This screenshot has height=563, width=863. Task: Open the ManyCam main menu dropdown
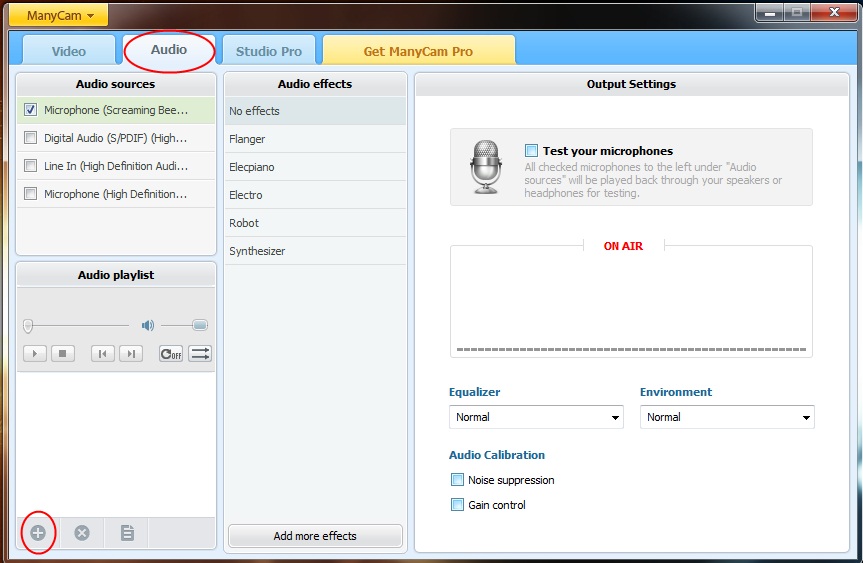(x=59, y=15)
